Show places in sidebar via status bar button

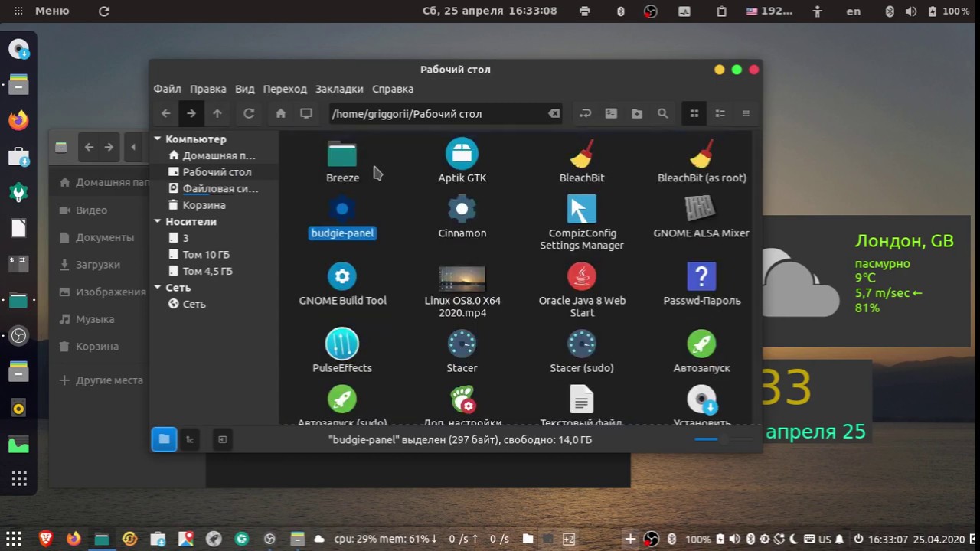[x=164, y=439]
